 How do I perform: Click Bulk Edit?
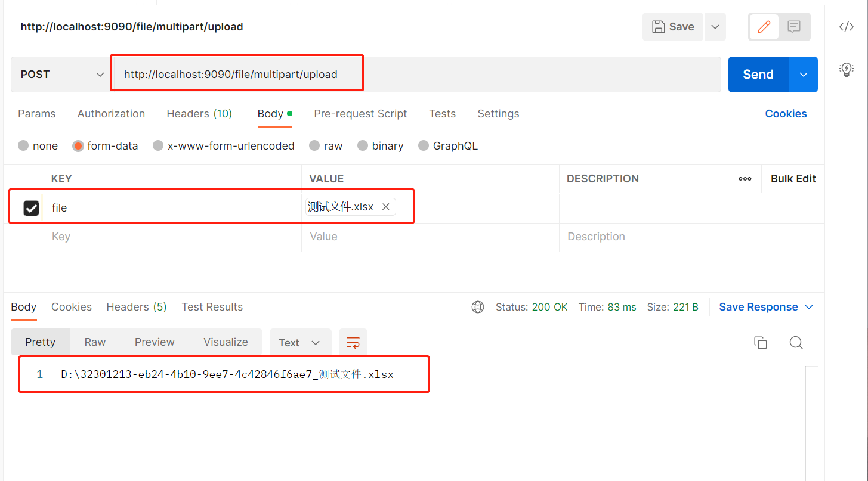tap(793, 179)
